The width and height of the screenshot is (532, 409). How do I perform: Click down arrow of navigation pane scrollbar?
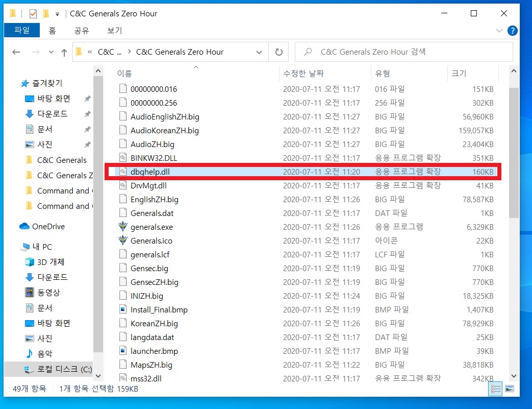coord(98,376)
